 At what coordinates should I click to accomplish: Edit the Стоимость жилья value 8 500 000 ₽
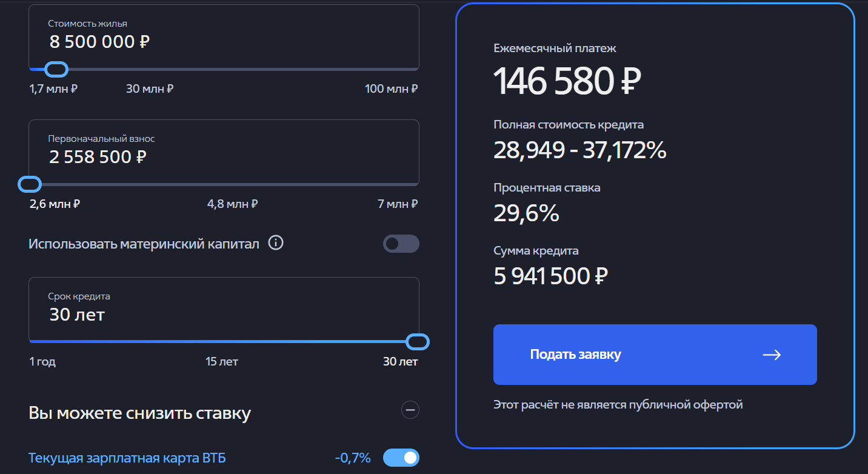coord(100,42)
